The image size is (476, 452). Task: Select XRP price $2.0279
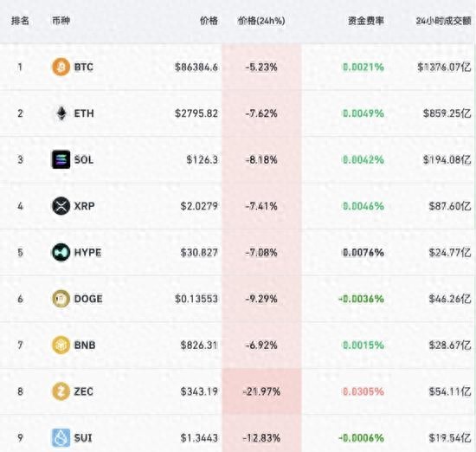(x=199, y=206)
